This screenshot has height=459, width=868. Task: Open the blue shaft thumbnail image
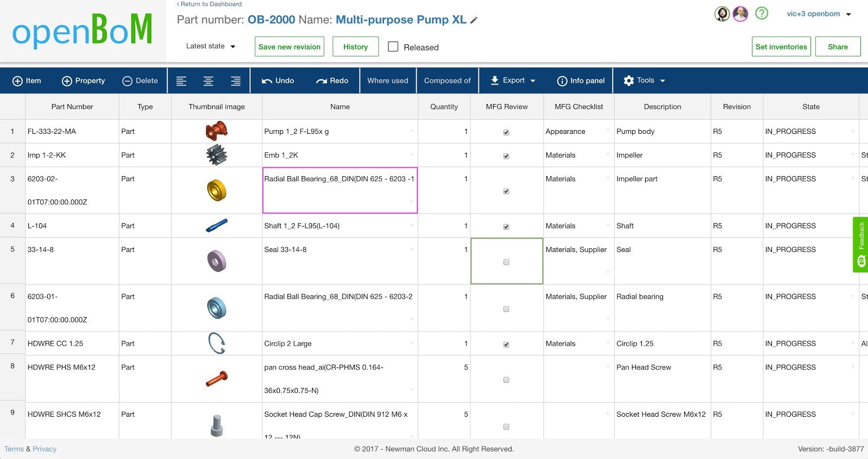pos(216,225)
